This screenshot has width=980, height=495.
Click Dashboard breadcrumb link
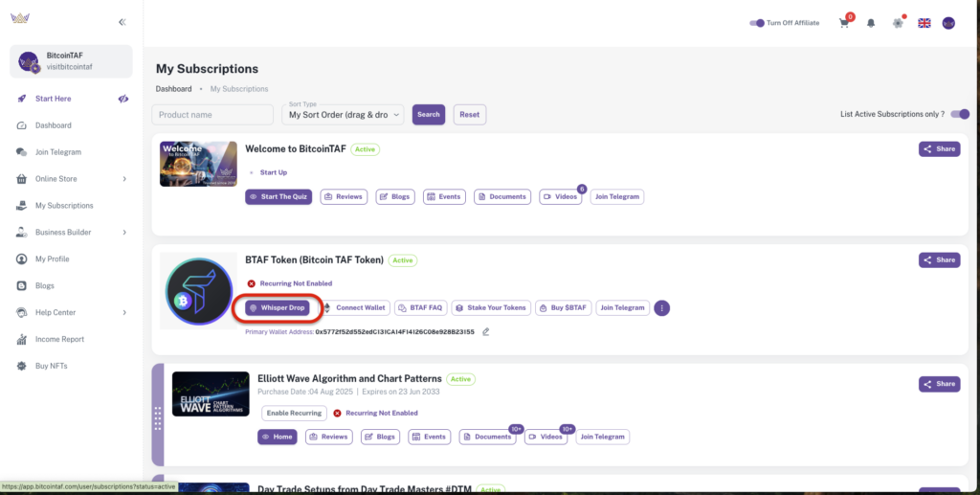(x=174, y=89)
